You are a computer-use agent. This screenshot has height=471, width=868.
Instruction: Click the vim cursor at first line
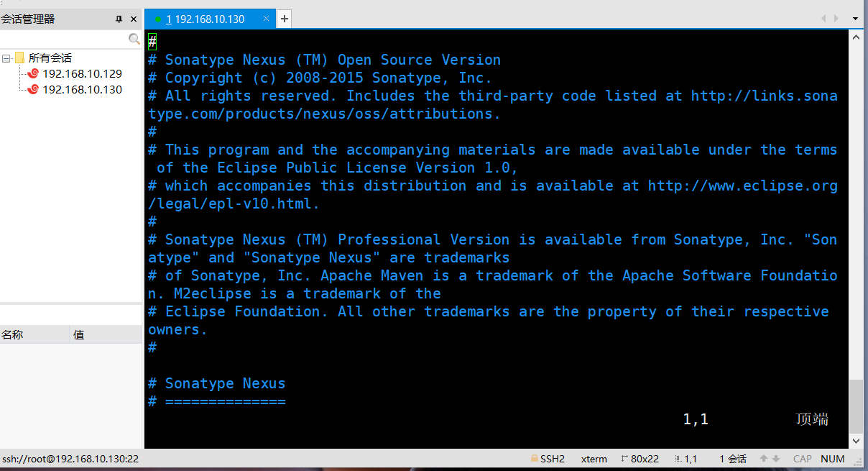[x=152, y=42]
